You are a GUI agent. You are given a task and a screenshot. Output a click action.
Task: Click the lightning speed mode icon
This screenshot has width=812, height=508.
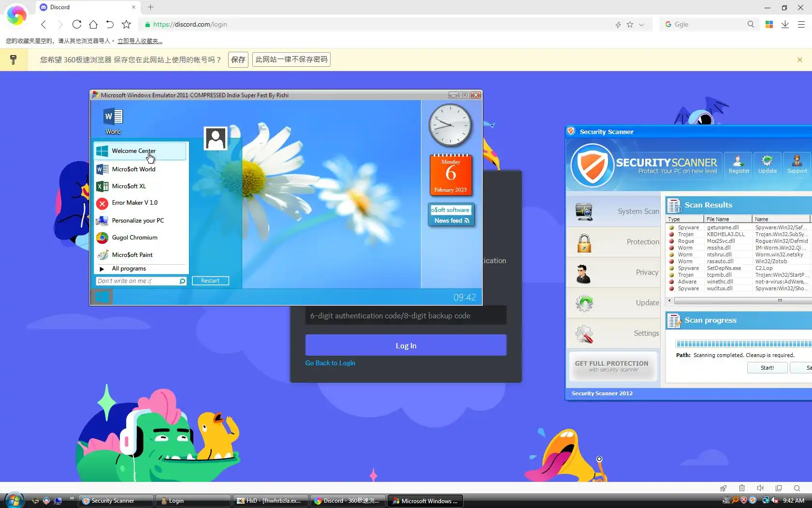[x=618, y=25]
